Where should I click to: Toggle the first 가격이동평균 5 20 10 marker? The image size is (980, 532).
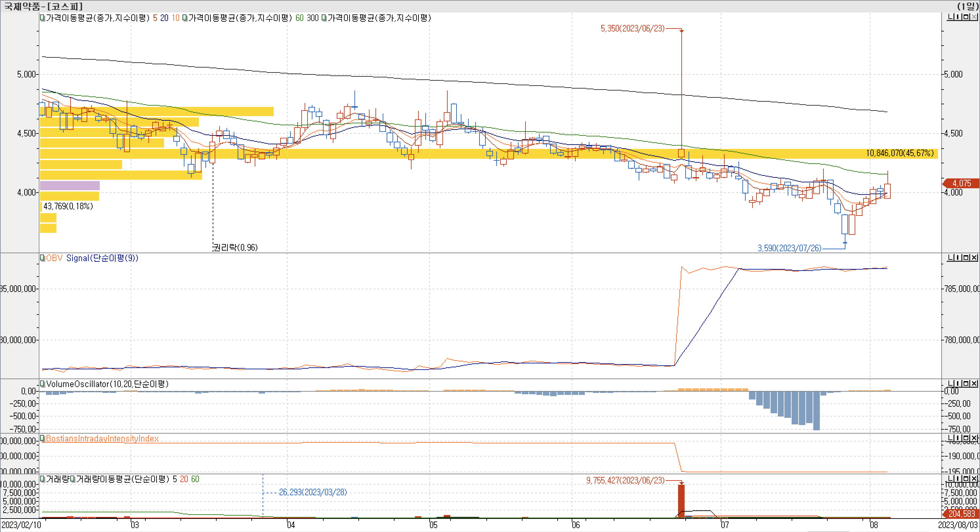(43, 18)
